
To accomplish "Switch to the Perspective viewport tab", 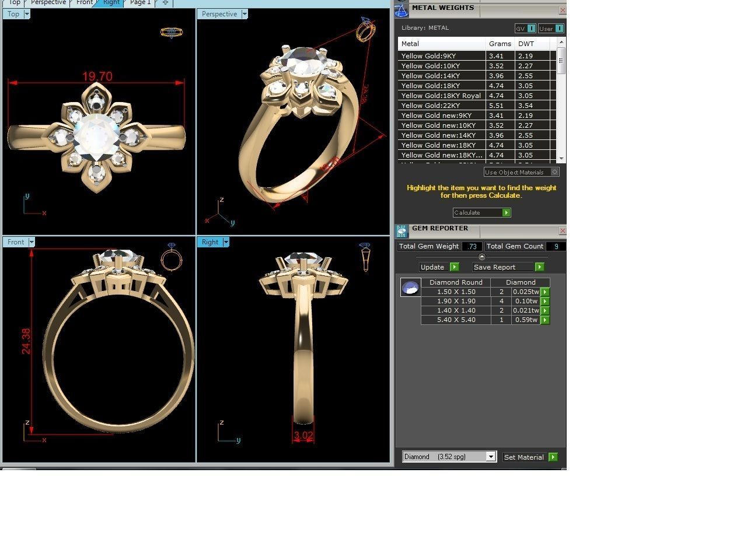I will 48,3.
